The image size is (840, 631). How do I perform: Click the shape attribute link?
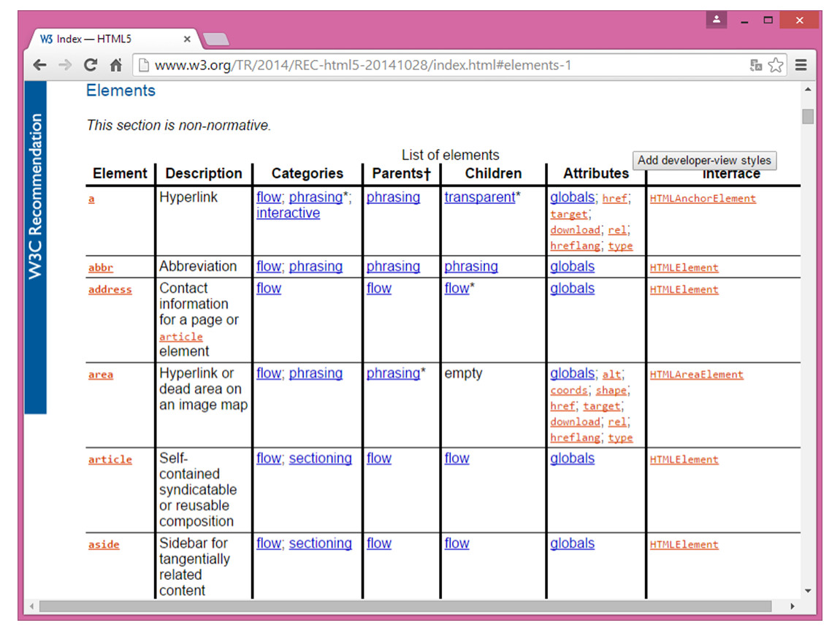click(x=611, y=391)
